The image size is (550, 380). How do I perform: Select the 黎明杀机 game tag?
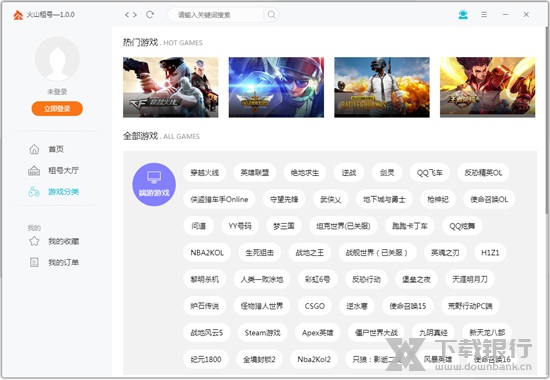(205, 279)
